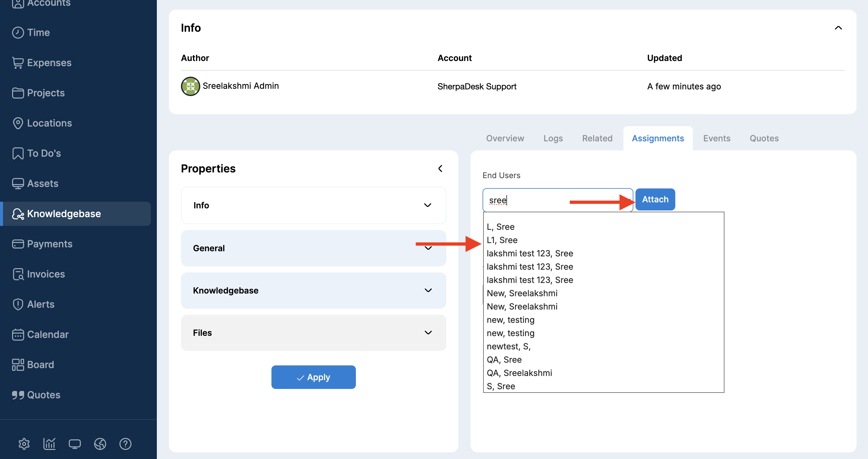Open settings gear icon in sidebar footer
Image resolution: width=868 pixels, height=459 pixels.
coord(24,444)
